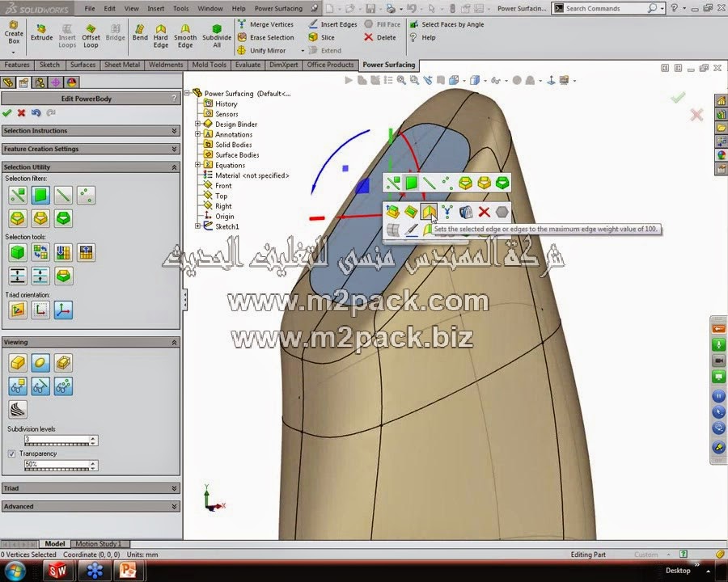Select the Slice command

(x=322, y=37)
